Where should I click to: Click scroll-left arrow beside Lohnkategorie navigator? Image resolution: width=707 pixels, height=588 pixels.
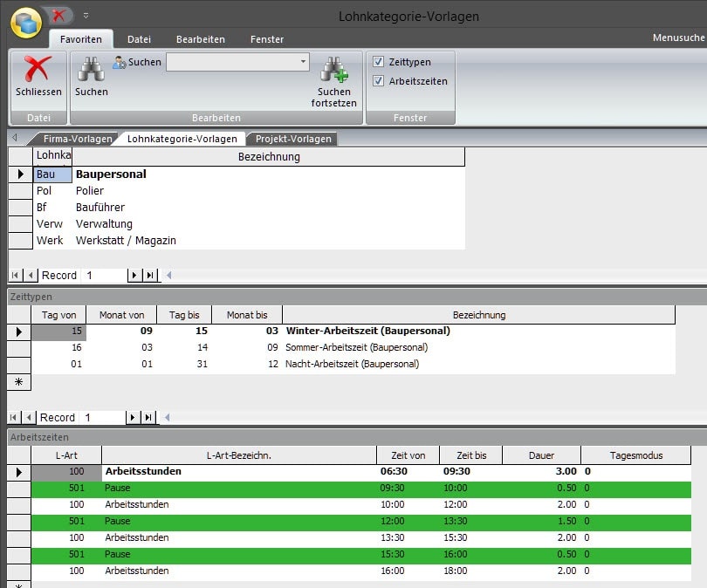tap(168, 275)
